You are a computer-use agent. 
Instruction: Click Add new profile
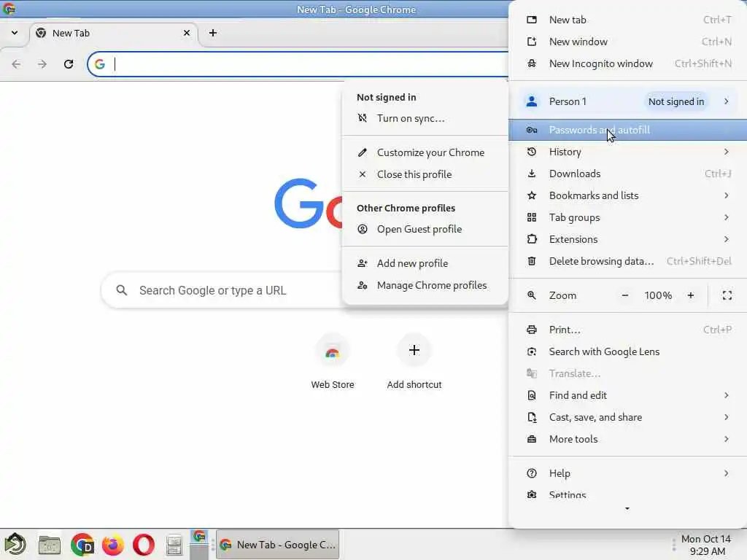tap(425, 263)
